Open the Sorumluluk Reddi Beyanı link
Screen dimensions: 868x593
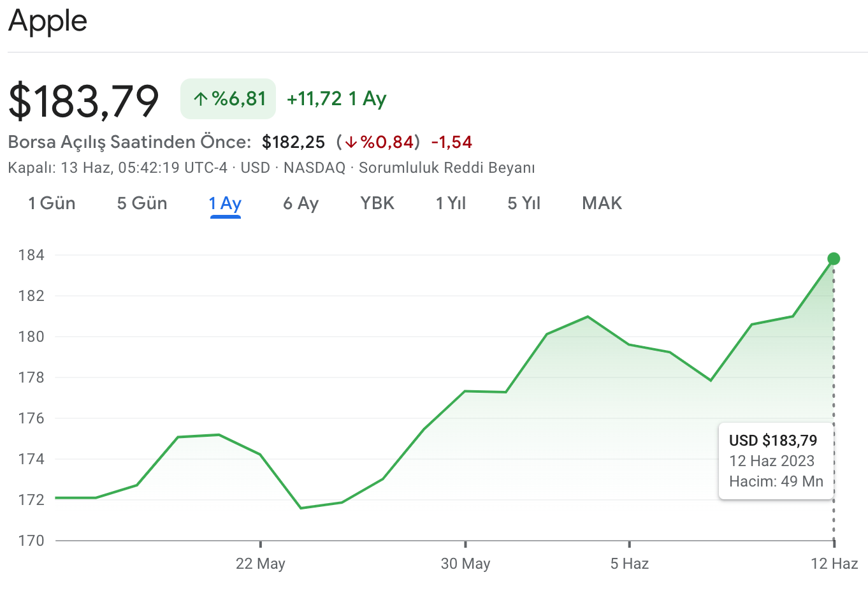point(447,168)
